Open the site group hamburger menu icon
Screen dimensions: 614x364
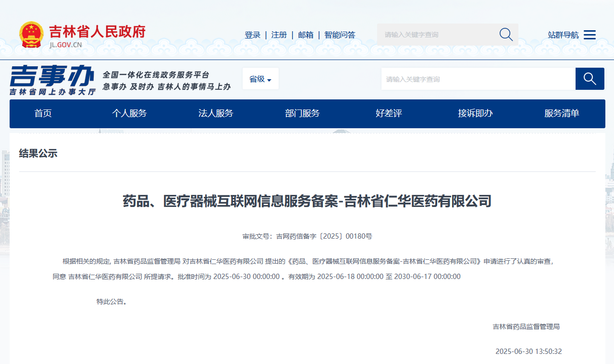[x=589, y=35]
